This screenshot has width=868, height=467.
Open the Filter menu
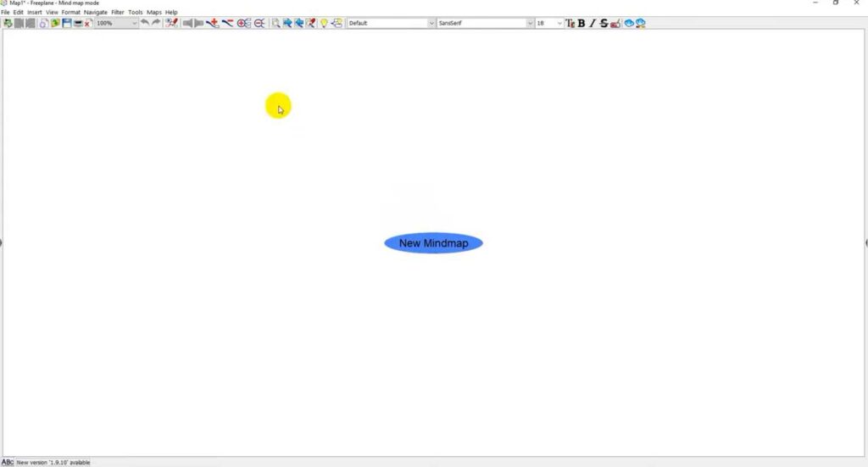click(118, 12)
